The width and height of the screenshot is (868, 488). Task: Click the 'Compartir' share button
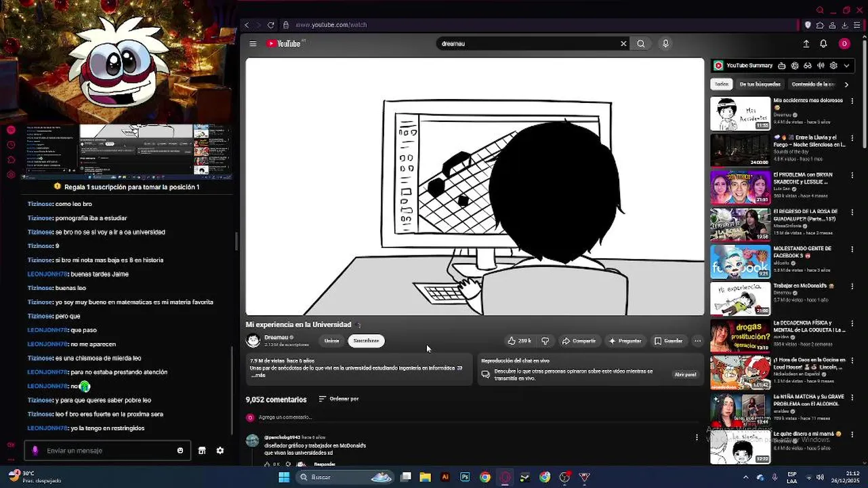[x=579, y=341]
